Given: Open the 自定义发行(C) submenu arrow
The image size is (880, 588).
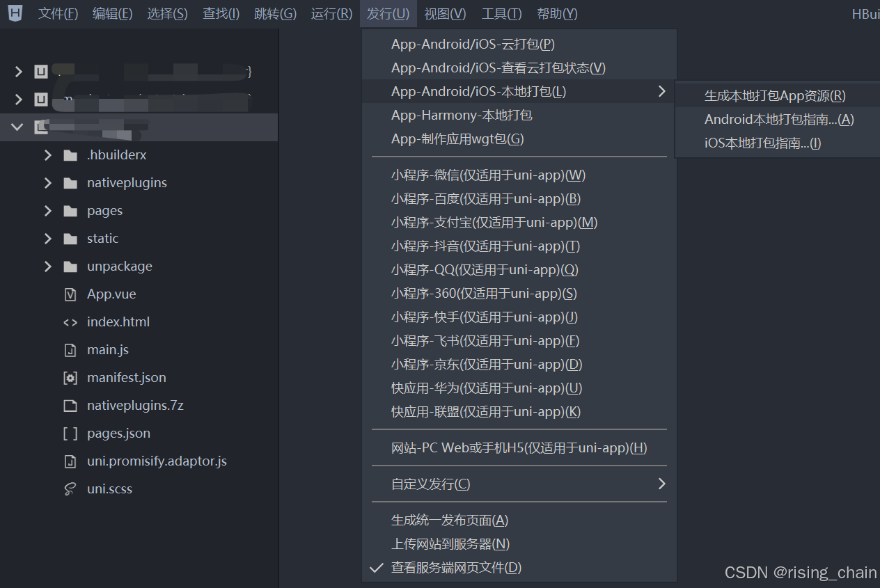Looking at the screenshot, I should [661, 484].
